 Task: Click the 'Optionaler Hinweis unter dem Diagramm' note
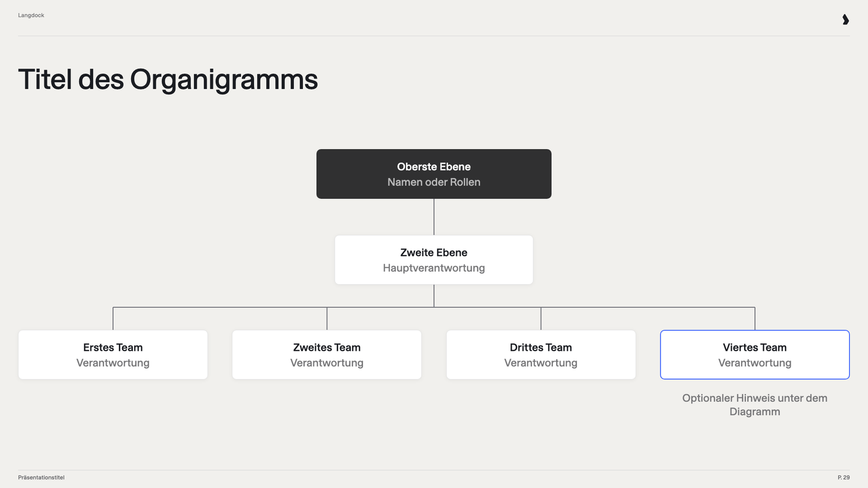(x=755, y=404)
